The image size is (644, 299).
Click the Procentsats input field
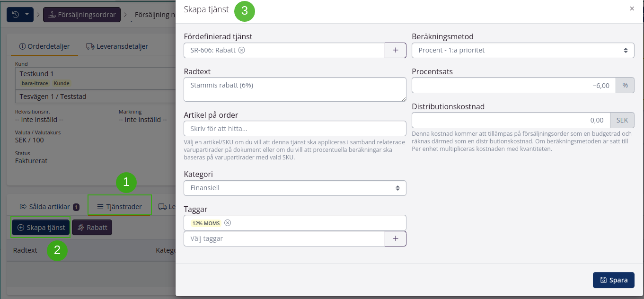tap(513, 85)
